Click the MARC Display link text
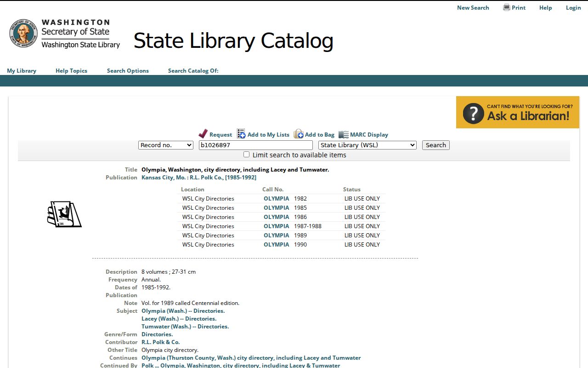 pos(369,135)
